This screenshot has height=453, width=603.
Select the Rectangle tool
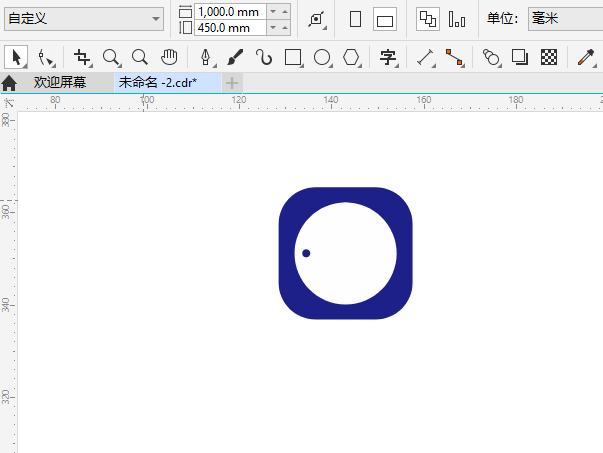[293, 58]
